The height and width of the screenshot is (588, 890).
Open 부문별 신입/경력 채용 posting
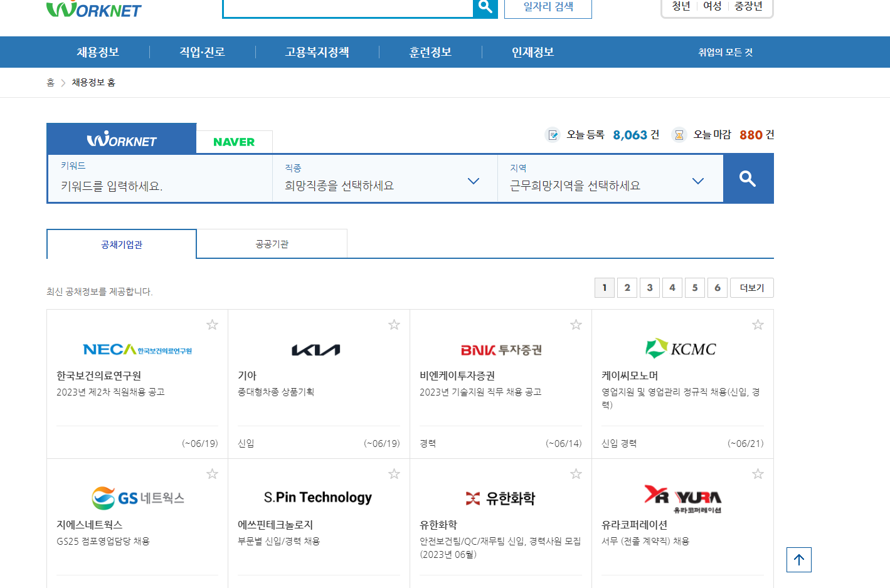pos(278,541)
